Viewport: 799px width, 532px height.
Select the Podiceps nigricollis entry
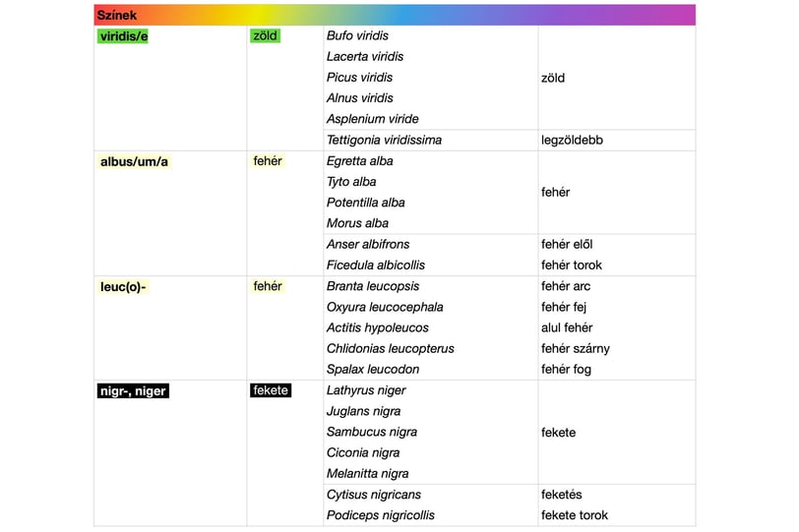[380, 515]
